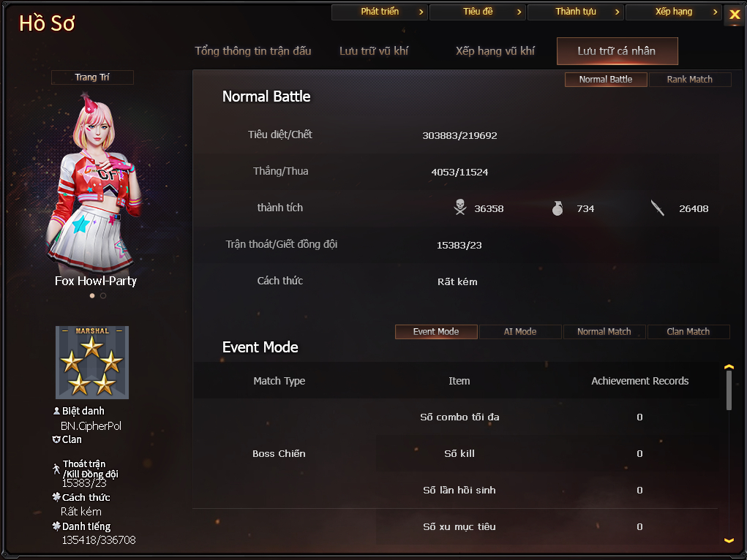This screenshot has width=747, height=560.
Task: Show AI Mode records
Action: coord(520,331)
